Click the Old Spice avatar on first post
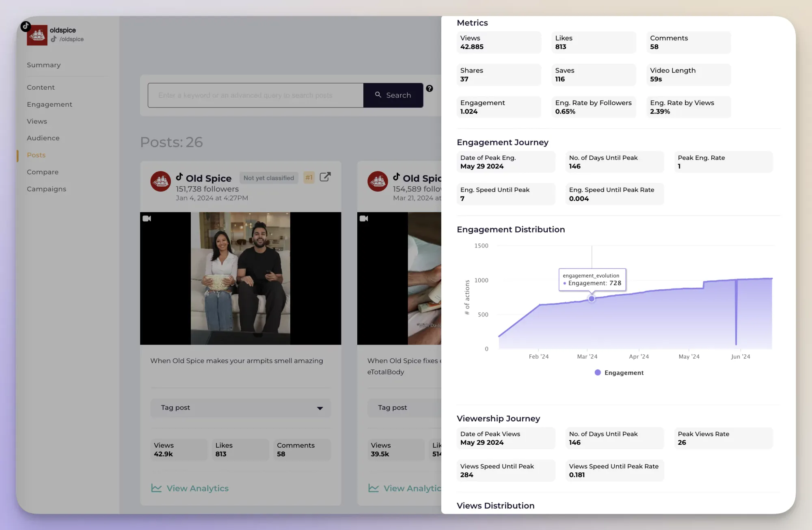812x530 pixels. click(x=160, y=181)
